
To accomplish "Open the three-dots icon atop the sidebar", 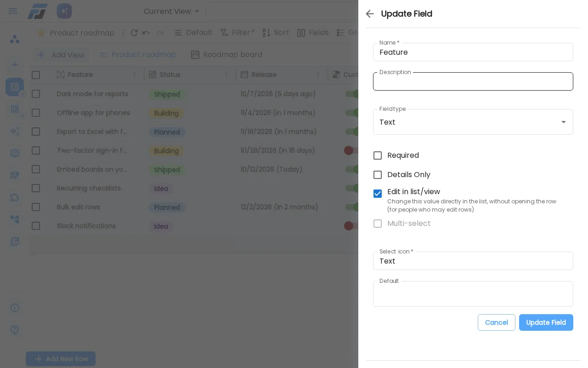I will tap(15, 39).
